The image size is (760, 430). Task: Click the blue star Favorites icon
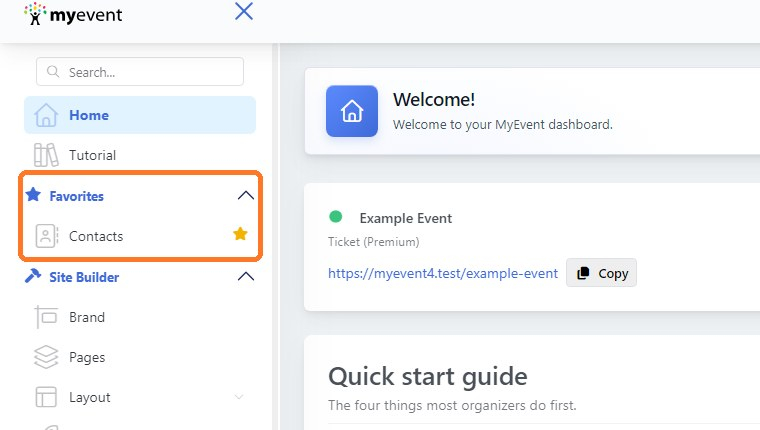click(33, 194)
